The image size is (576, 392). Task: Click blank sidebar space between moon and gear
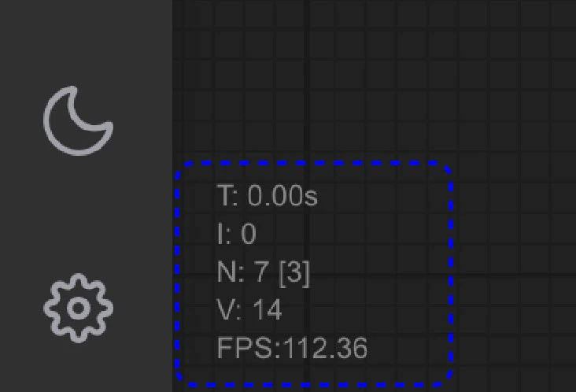[x=78, y=214]
